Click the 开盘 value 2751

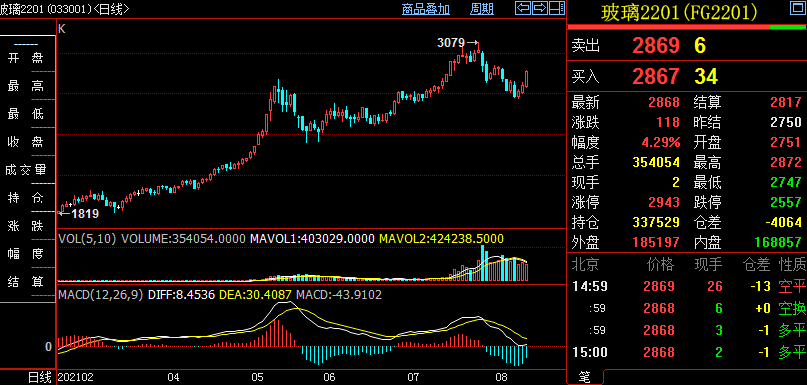[786, 143]
